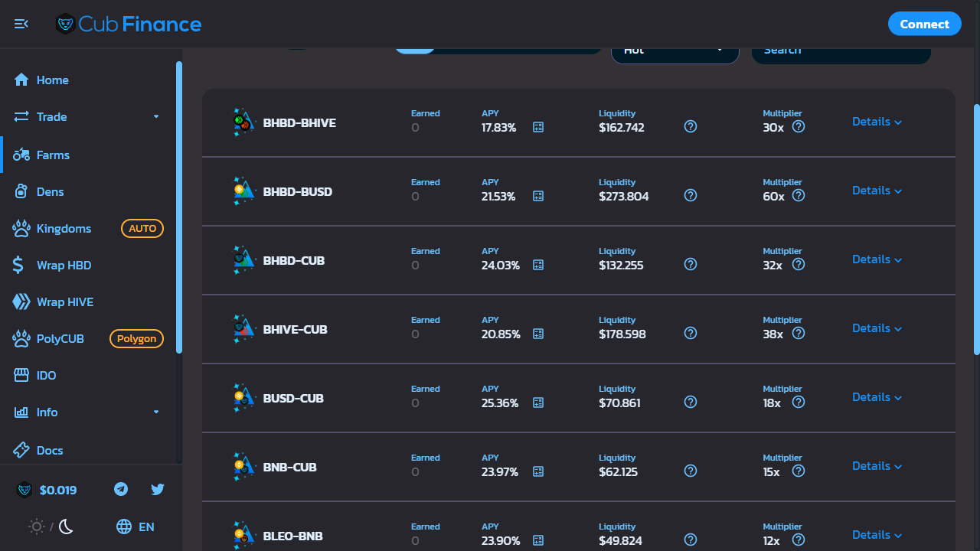The height and width of the screenshot is (551, 980).
Task: Click the Cub Finance logo
Action: (x=129, y=24)
